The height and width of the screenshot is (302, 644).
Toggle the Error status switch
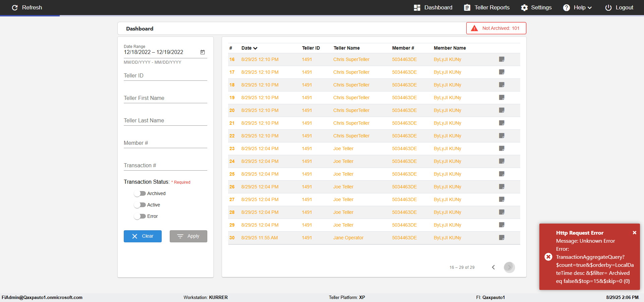pyautogui.click(x=140, y=216)
